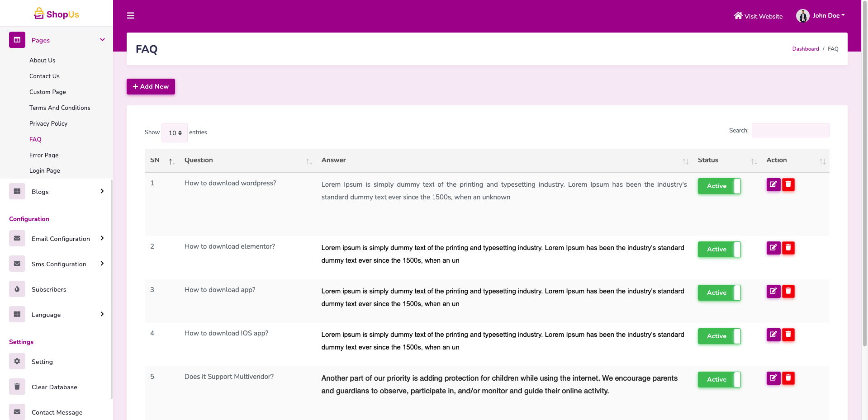This screenshot has height=420, width=868.
Task: Click the hamburger menu icon in header
Action: pyautogui.click(x=131, y=16)
